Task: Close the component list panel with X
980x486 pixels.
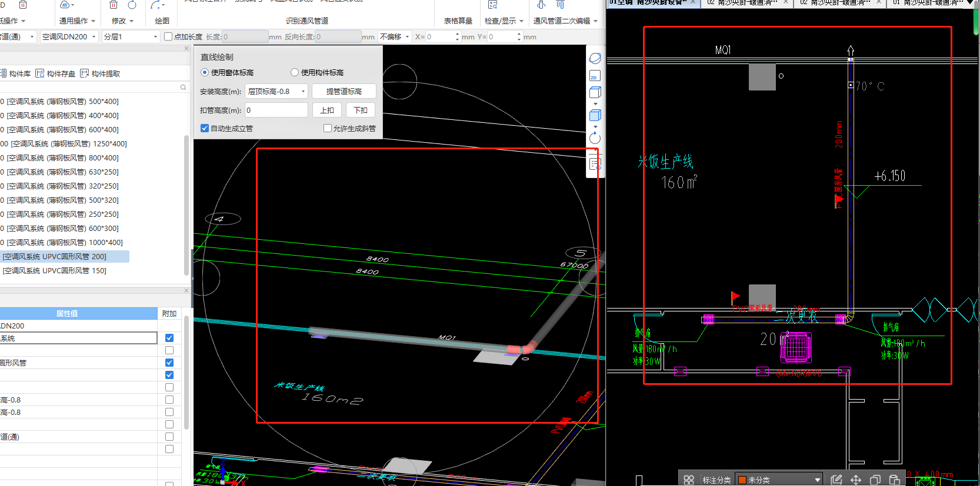Action: click(186, 49)
